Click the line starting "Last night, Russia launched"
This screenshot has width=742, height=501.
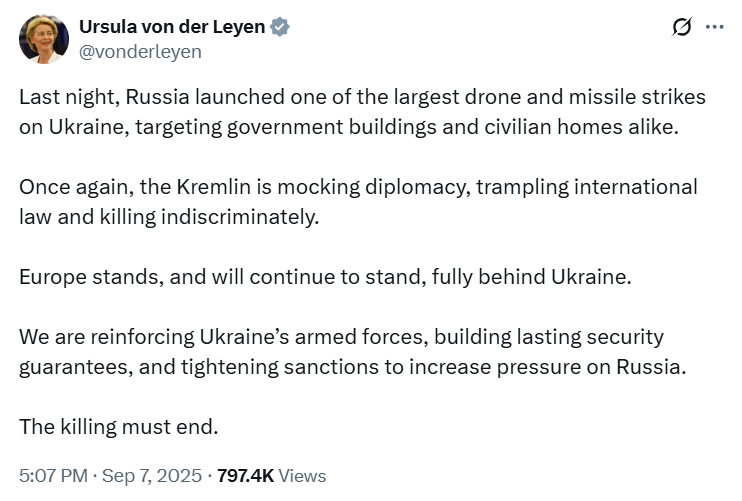click(362, 97)
